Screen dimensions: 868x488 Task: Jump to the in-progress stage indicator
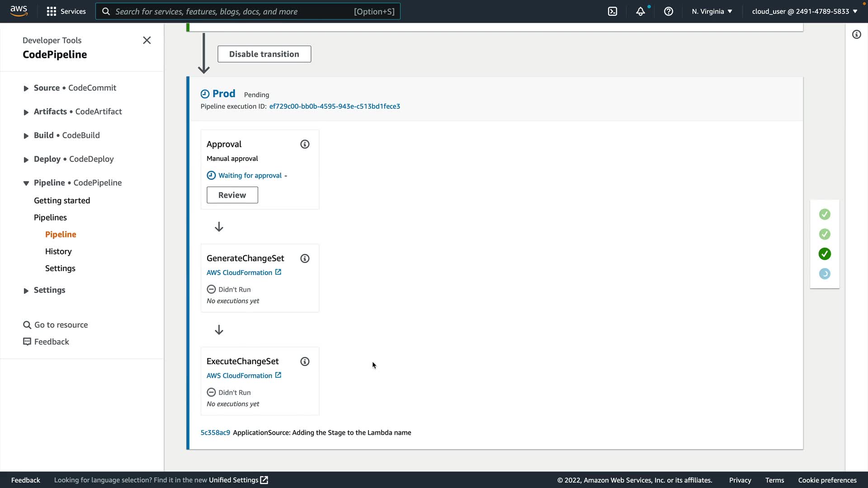click(825, 274)
